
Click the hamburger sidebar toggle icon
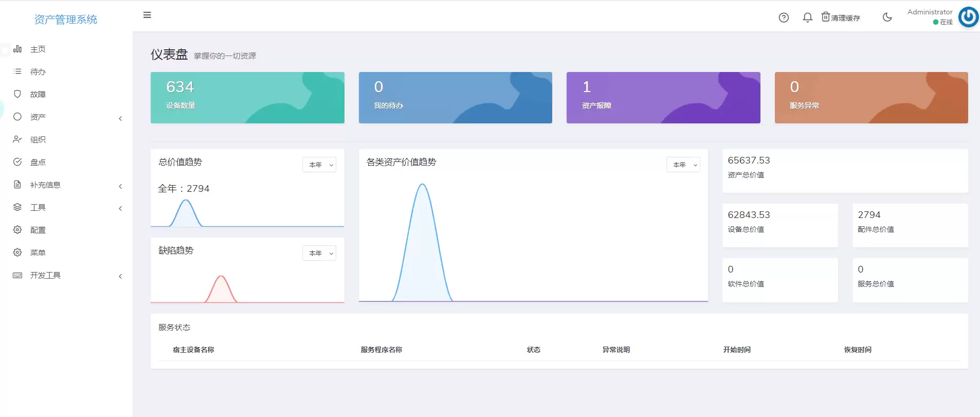tap(147, 15)
